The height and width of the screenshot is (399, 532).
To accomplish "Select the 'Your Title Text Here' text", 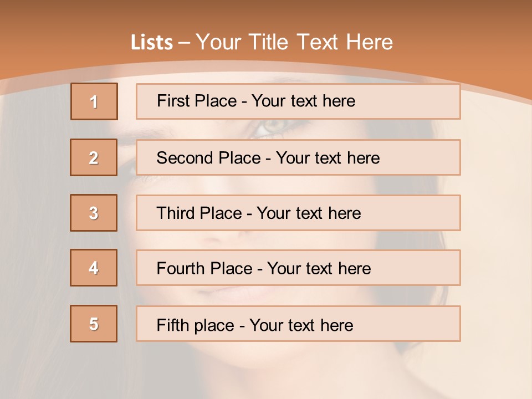I will (x=294, y=42).
